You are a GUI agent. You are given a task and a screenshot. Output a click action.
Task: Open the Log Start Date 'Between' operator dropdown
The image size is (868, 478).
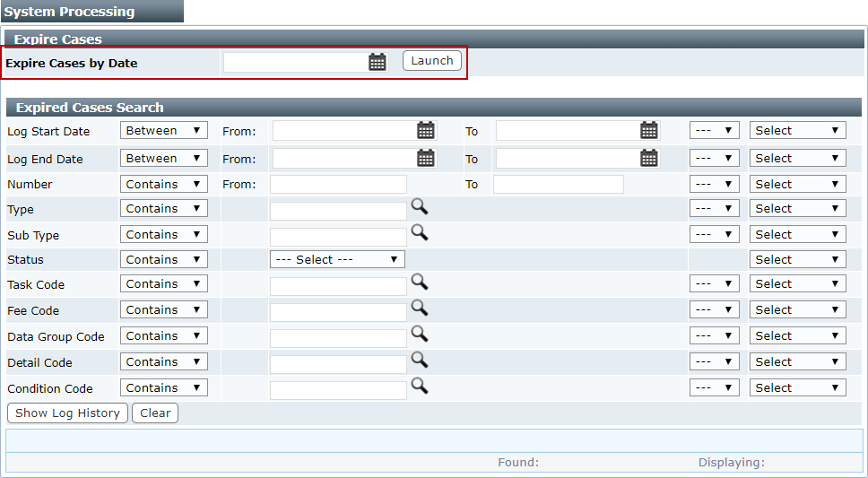coord(164,130)
